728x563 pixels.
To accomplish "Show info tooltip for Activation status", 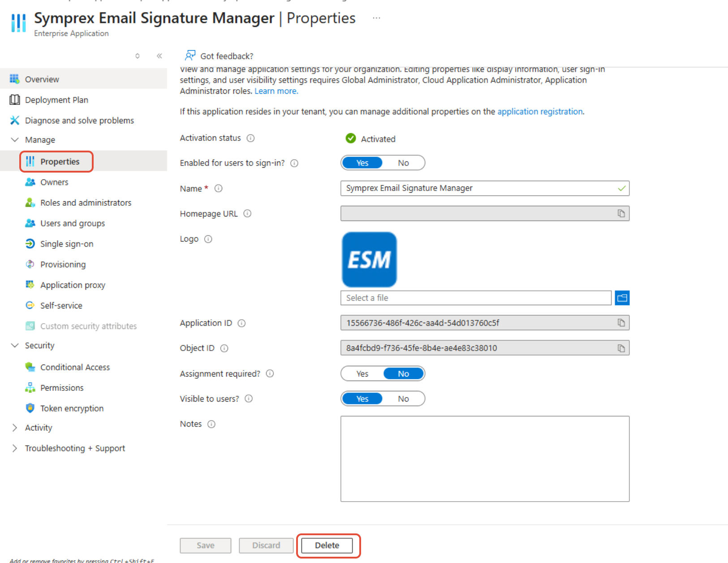I will [x=251, y=138].
